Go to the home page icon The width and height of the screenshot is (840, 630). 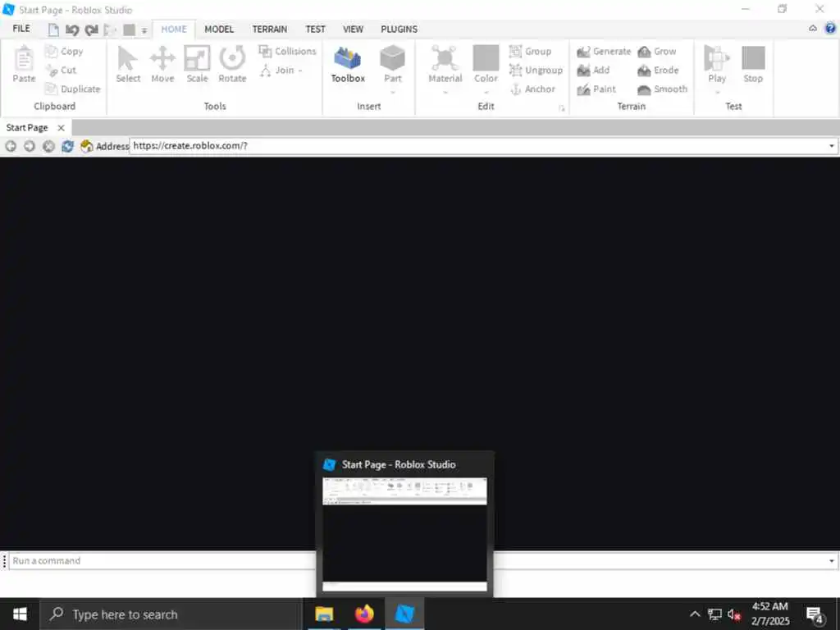pyautogui.click(x=86, y=146)
